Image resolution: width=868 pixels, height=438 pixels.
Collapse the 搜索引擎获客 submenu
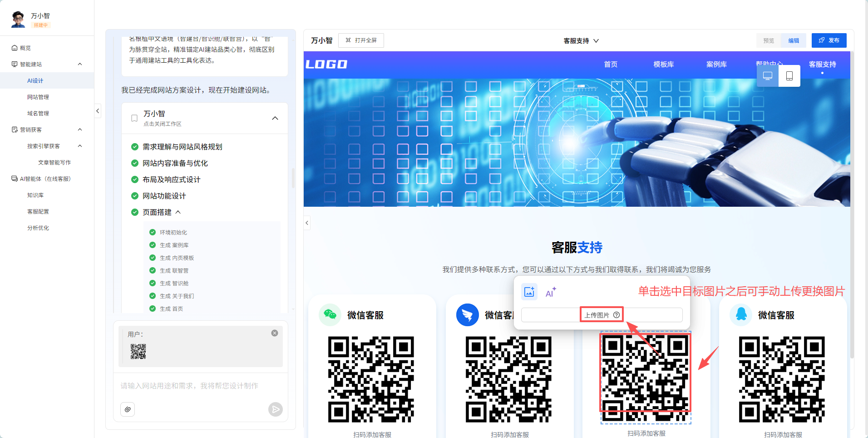(80, 146)
